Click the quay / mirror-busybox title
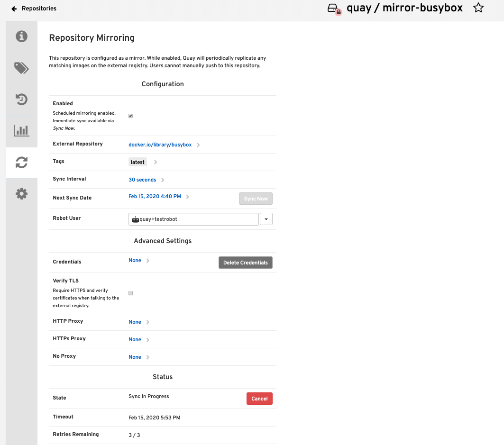Viewport: 504px width, 445px height. pos(404,8)
